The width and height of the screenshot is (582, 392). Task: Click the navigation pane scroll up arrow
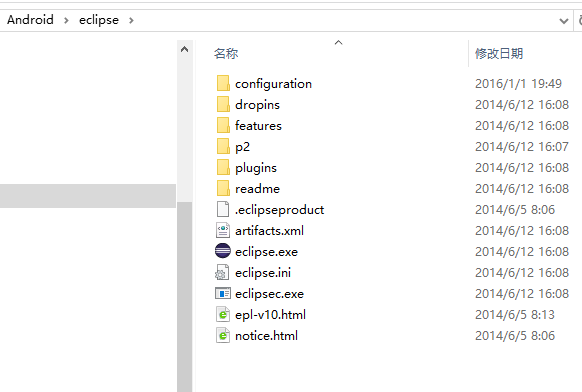coord(184,49)
